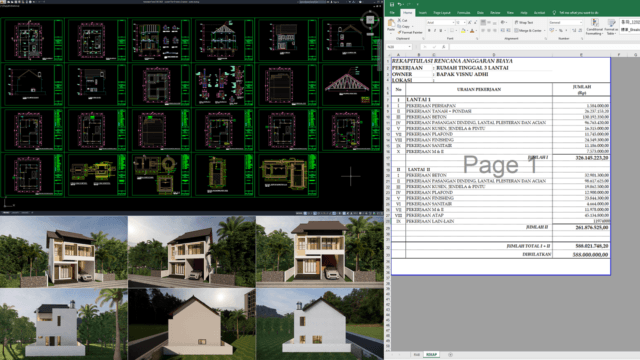Click the Cut scissors command

click(403, 20)
